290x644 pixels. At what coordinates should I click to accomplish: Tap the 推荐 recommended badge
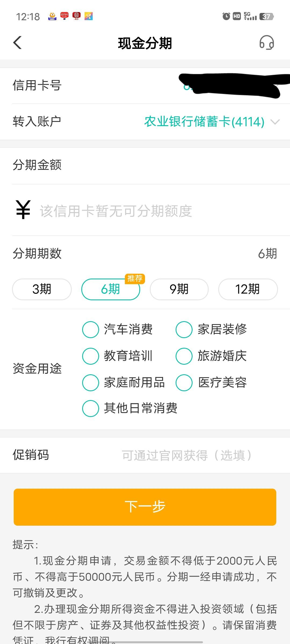pos(135,279)
